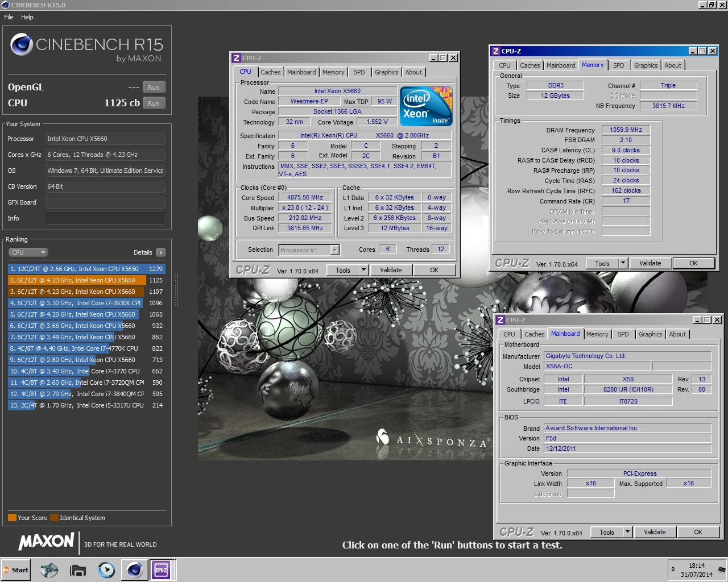Image resolution: width=728 pixels, height=582 pixels.
Task: Open Caches tab in the Xeon processor window
Action: point(270,72)
